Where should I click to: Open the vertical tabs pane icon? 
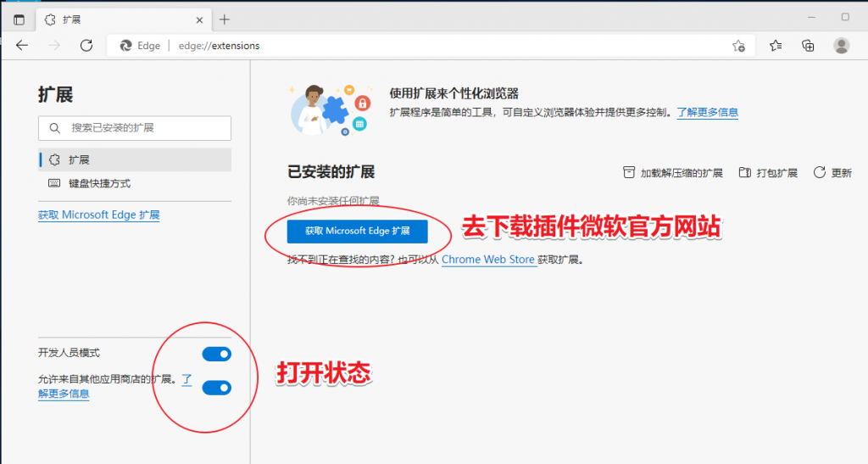pos(19,20)
